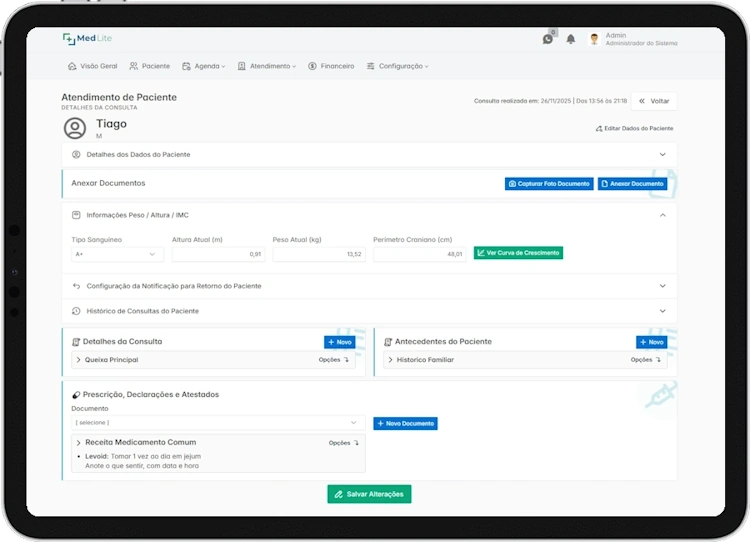This screenshot has height=542, width=750.
Task: Click Salvar Alterações button
Action: 369,494
